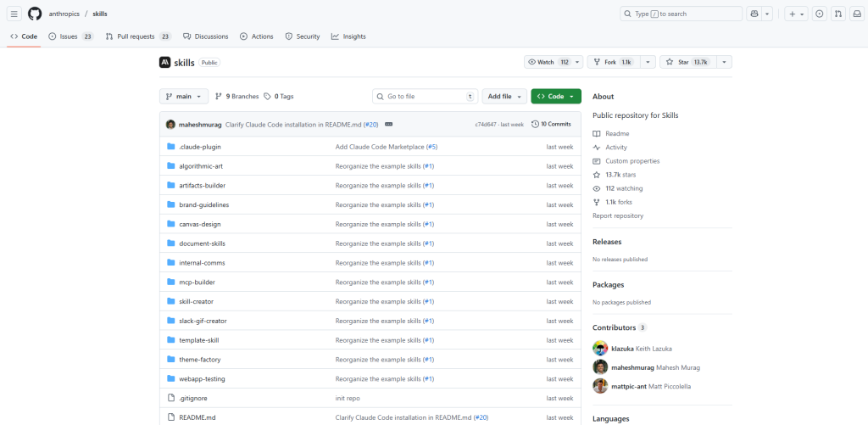Expand the Add file dropdown
The image size is (868, 425).
point(504,97)
